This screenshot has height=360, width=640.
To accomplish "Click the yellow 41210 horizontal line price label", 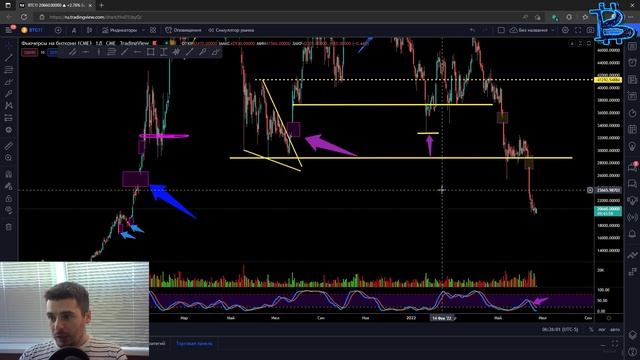I will click(x=609, y=80).
